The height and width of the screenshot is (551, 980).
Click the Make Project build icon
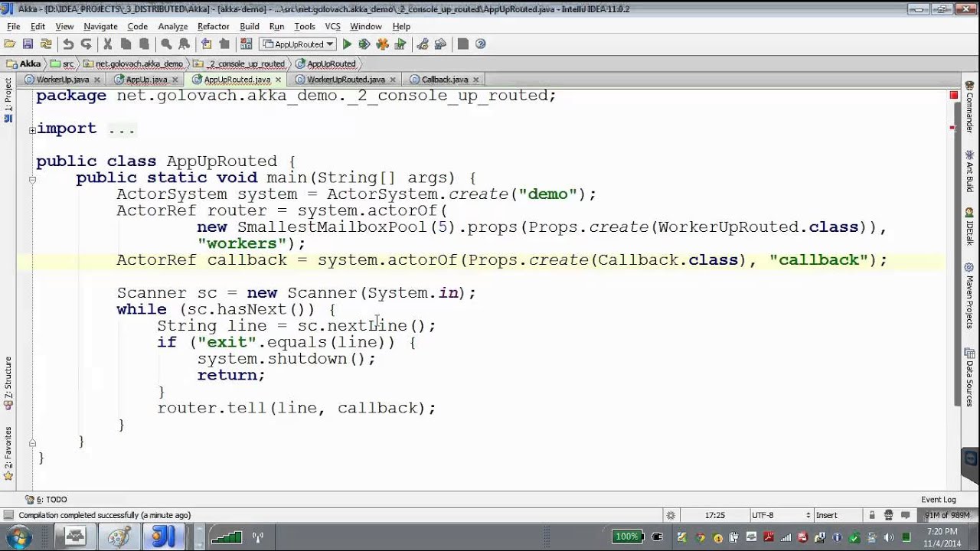[x=246, y=44]
